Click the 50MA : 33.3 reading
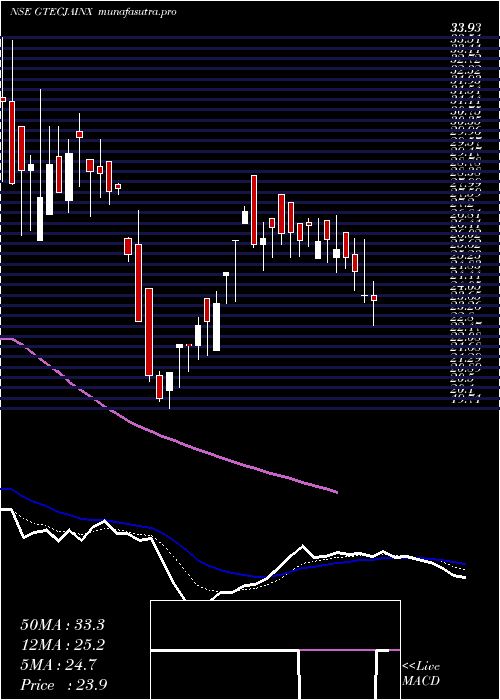 click(62, 625)
